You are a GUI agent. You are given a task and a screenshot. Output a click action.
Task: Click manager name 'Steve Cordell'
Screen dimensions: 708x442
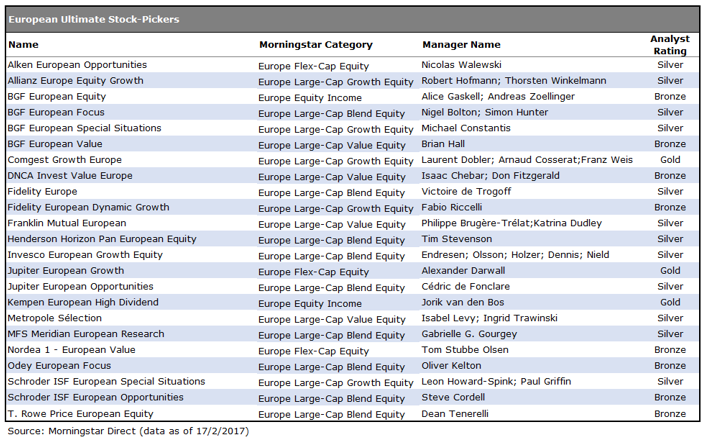[453, 397]
